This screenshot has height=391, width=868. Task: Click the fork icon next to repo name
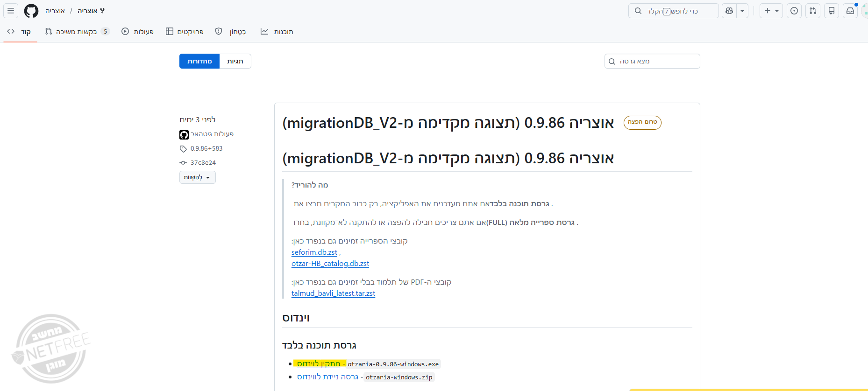102,11
